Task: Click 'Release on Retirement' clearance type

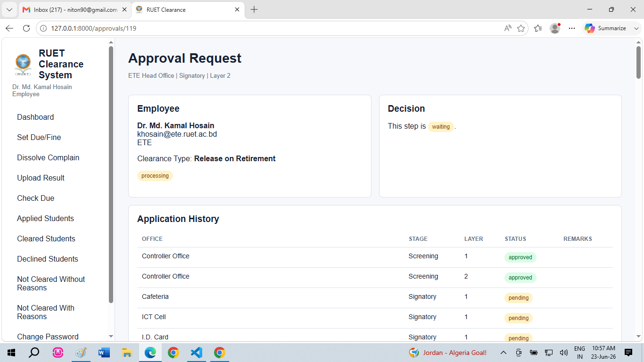Action: (x=235, y=158)
